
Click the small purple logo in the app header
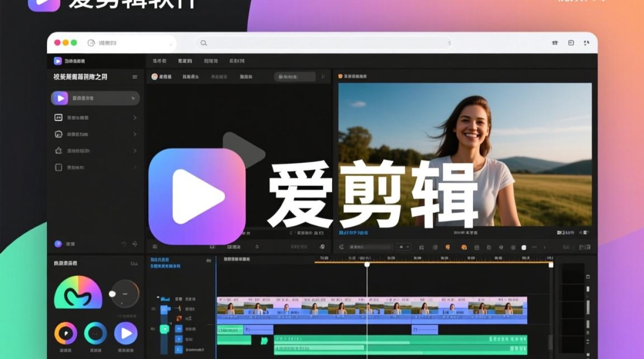pyautogui.click(x=57, y=61)
